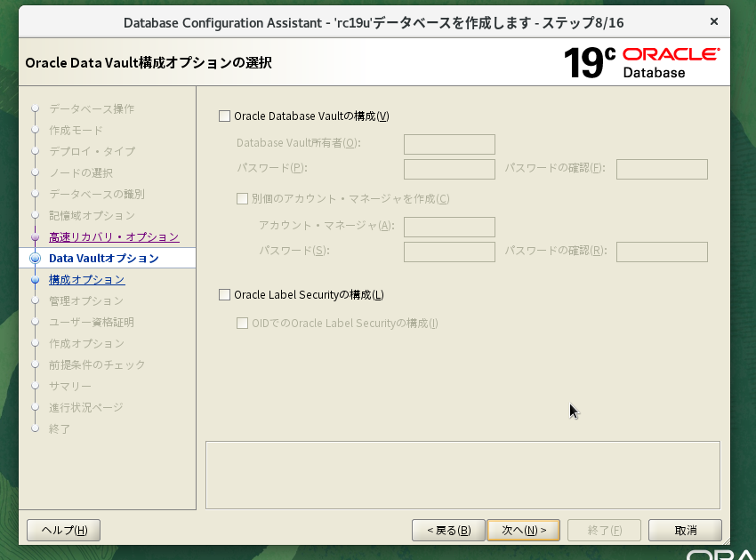The width and height of the screenshot is (756, 560).
Task: Click the 管理オプション step label
Action: (x=86, y=300)
